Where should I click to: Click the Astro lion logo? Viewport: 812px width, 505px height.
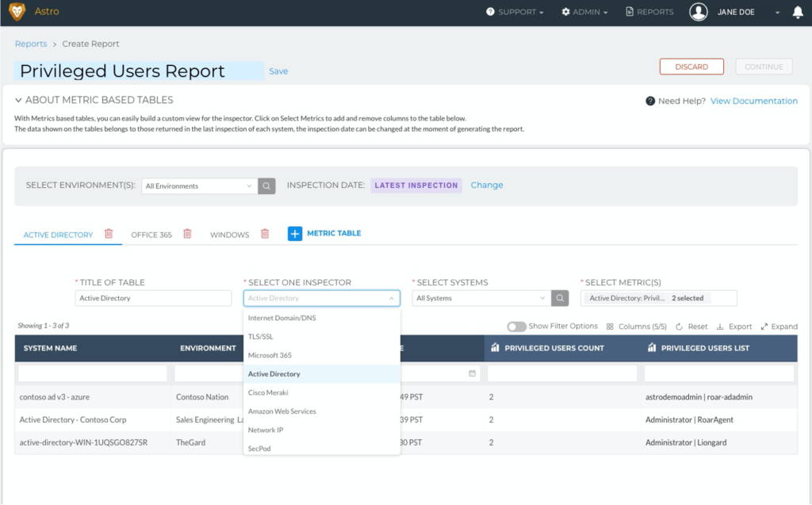pyautogui.click(x=17, y=11)
